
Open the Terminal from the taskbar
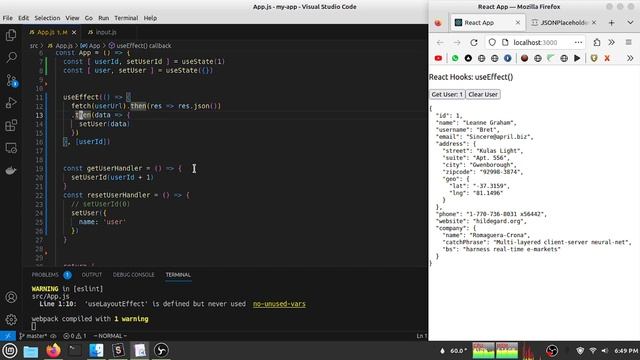coord(75,350)
